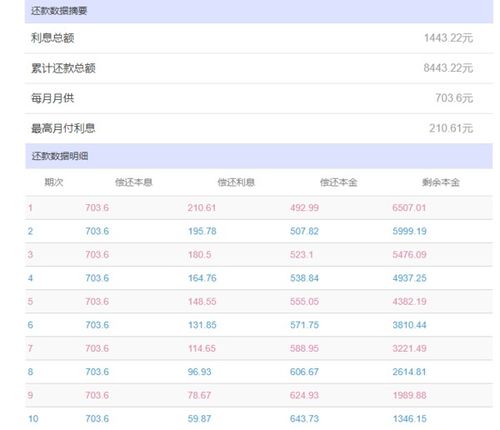Click remaining principal 2614.81
Viewport: 500px width, 430px height.
(409, 372)
